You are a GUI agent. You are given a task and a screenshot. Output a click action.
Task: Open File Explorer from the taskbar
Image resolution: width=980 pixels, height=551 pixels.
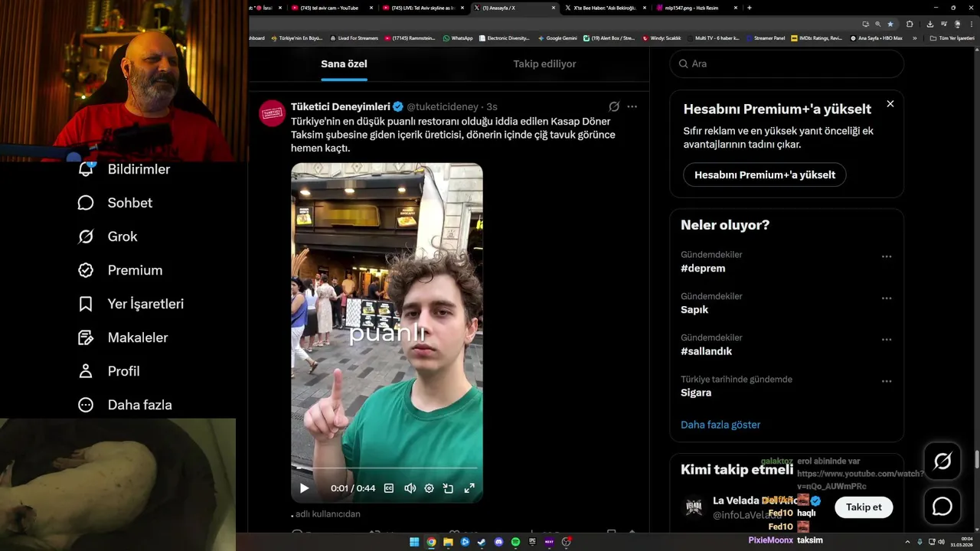[448, 542]
